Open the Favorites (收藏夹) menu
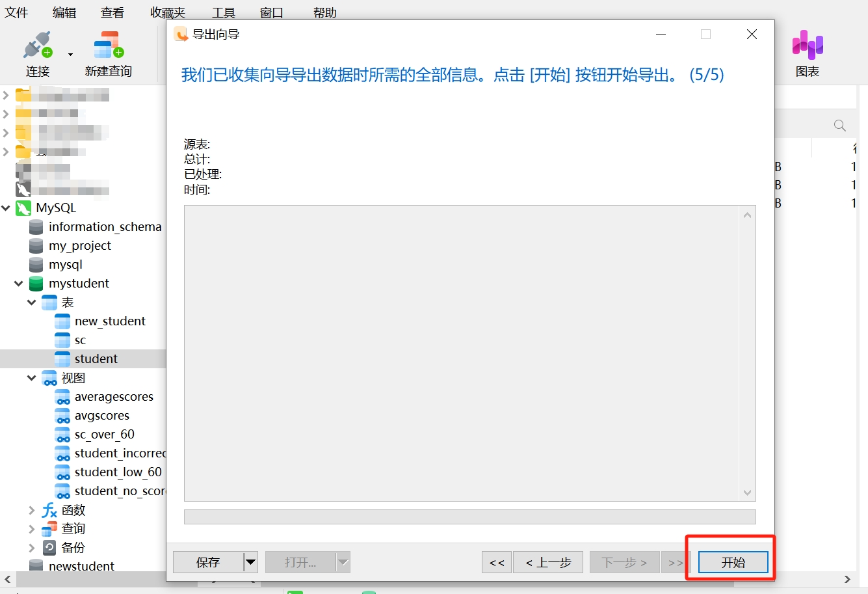Viewport: 868px width, 594px height. click(x=168, y=12)
